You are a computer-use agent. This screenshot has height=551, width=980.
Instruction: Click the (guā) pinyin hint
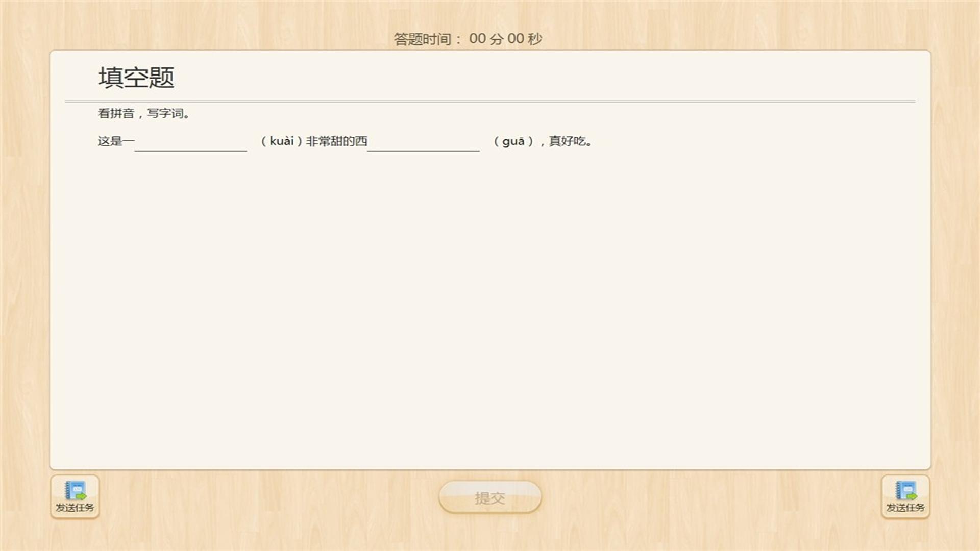click(513, 141)
